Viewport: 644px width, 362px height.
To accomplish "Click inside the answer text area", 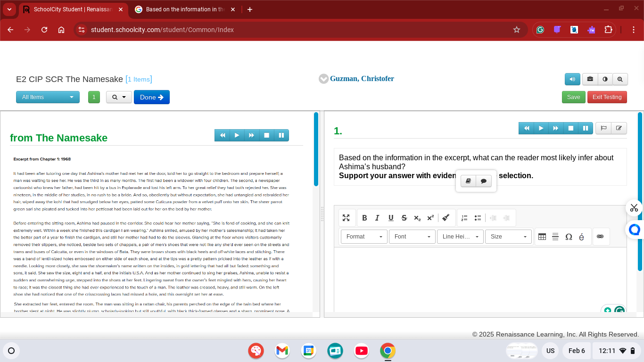I will coord(480,279).
